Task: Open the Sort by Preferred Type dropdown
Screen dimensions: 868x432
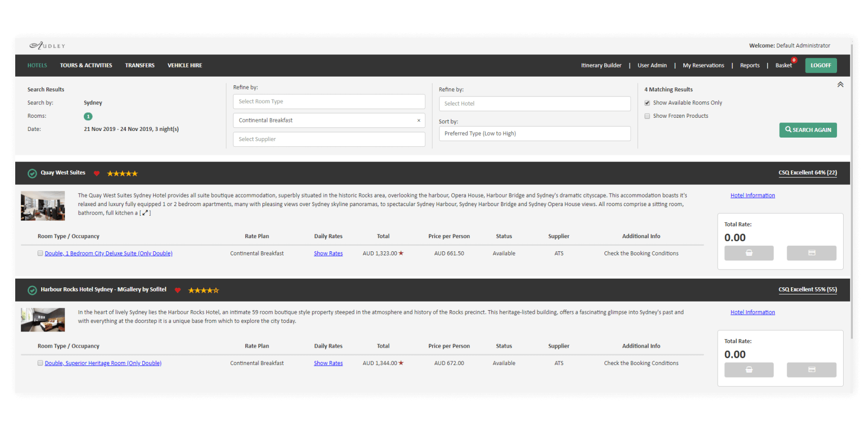Action: click(535, 134)
